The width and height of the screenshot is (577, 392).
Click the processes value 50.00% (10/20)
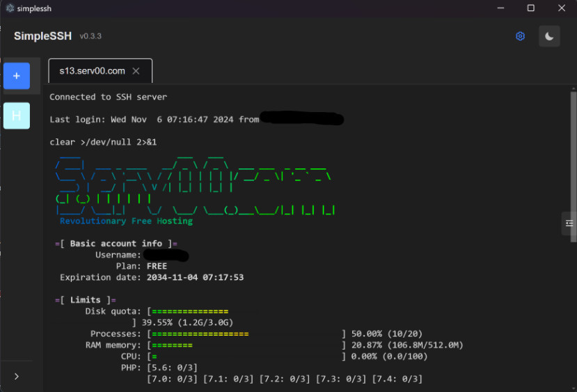tap(387, 334)
